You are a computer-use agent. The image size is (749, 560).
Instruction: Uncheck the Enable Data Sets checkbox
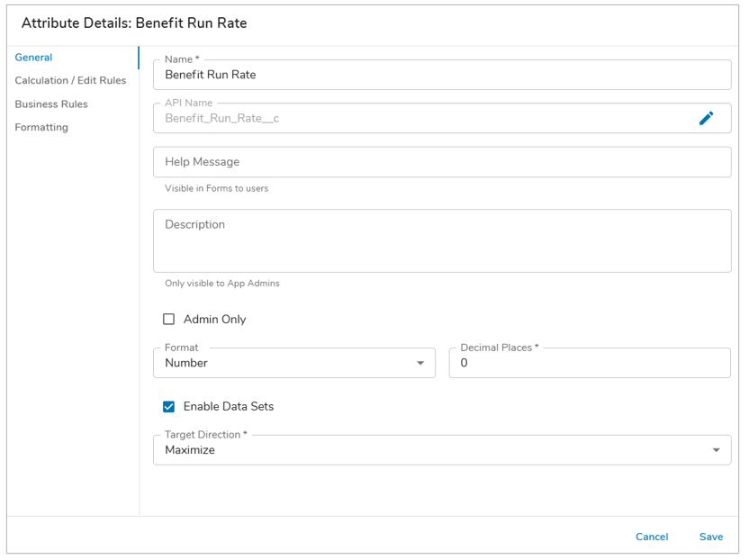(168, 407)
